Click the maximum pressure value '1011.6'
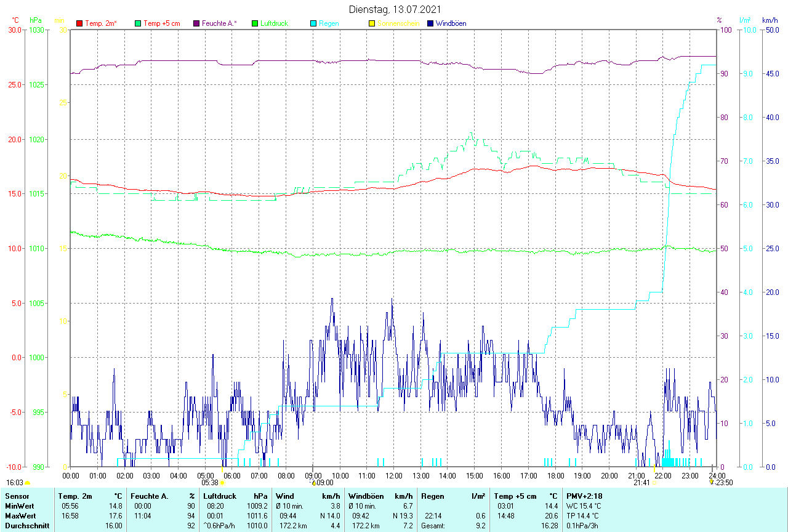This screenshot has height=532, width=788. 257,516
